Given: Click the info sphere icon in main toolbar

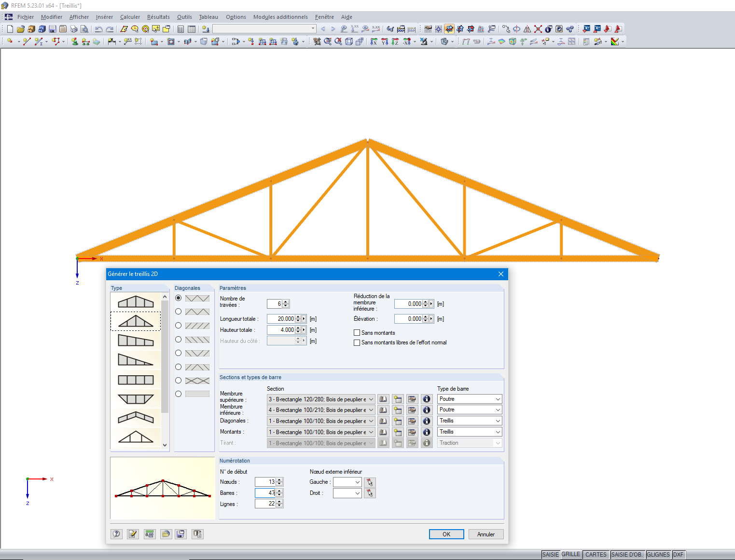Looking at the screenshot, I should (549, 29).
